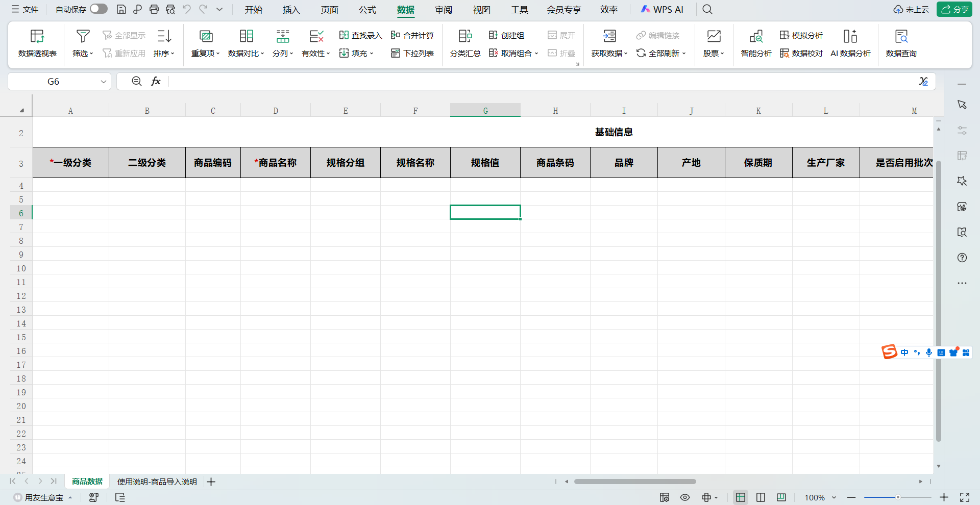
Task: Click the save icon in the title bar
Action: point(121,9)
